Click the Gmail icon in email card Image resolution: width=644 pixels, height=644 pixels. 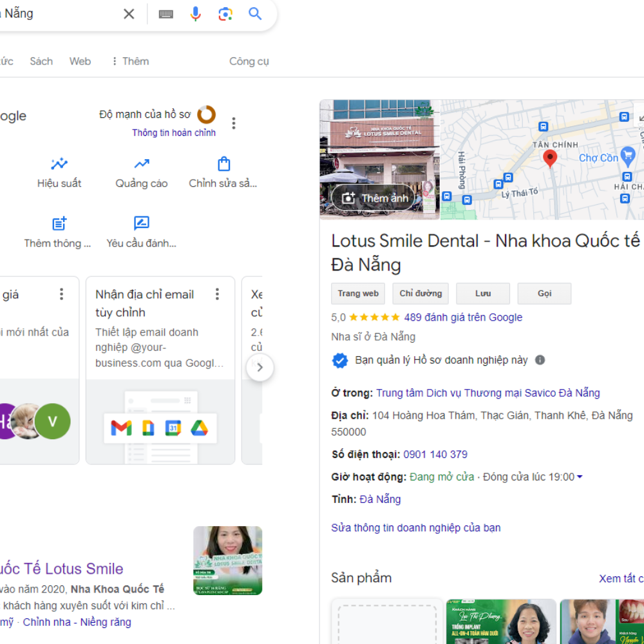click(121, 428)
